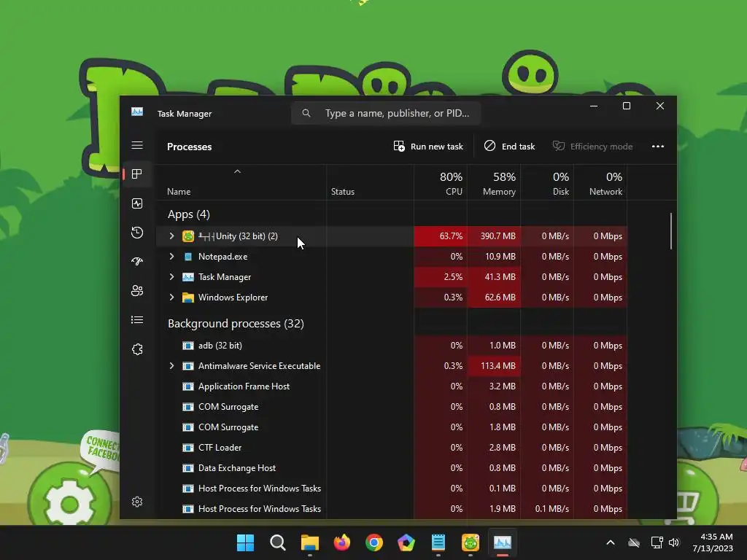Click the Apps (4) group heading
Screen dimensions: 747x560
pyautogui.click(x=189, y=215)
